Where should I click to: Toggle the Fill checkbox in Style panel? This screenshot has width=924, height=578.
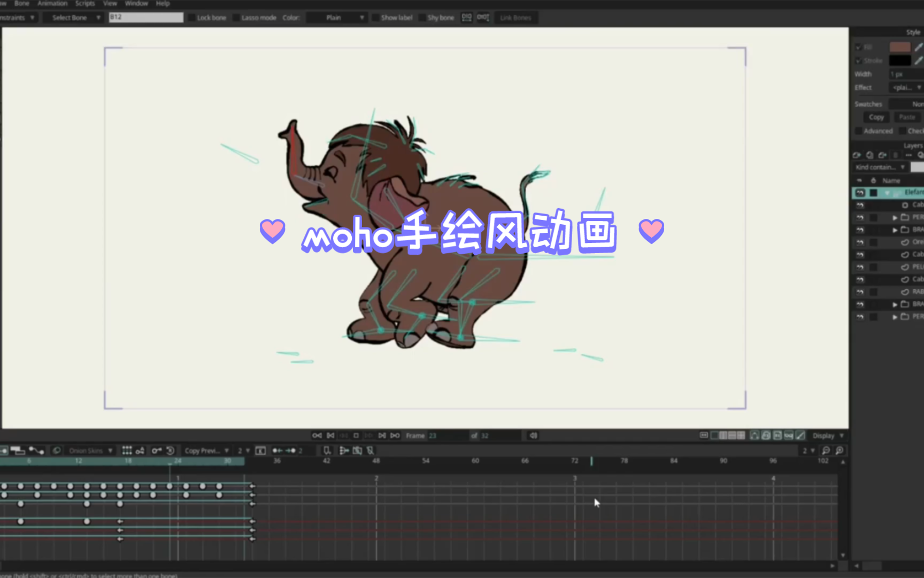click(858, 47)
